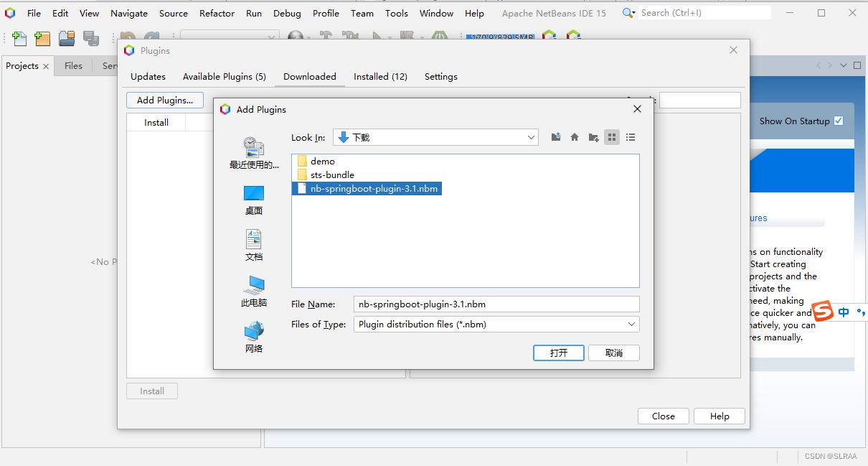The height and width of the screenshot is (466, 868).
Task: Switch file chooser to icons view
Action: [x=612, y=137]
